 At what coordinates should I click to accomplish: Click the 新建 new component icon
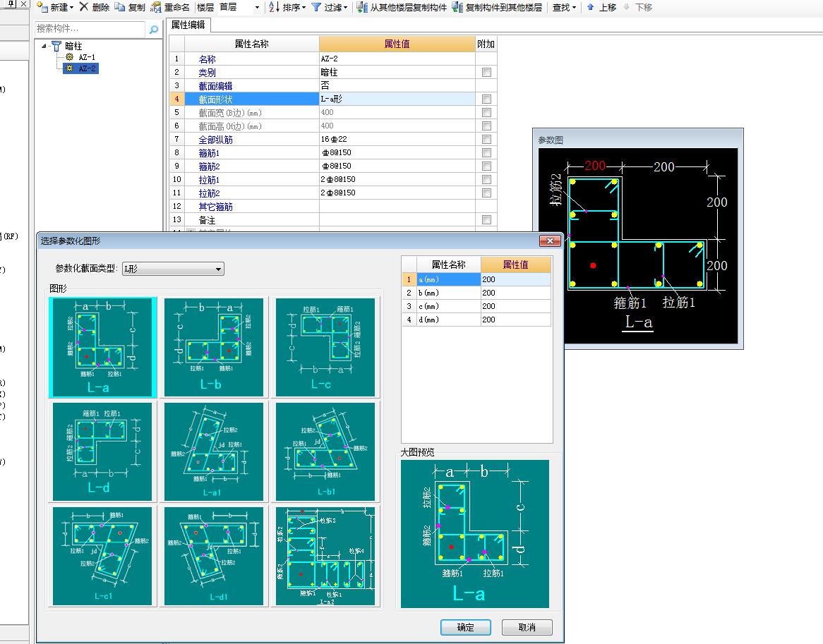tap(42, 7)
